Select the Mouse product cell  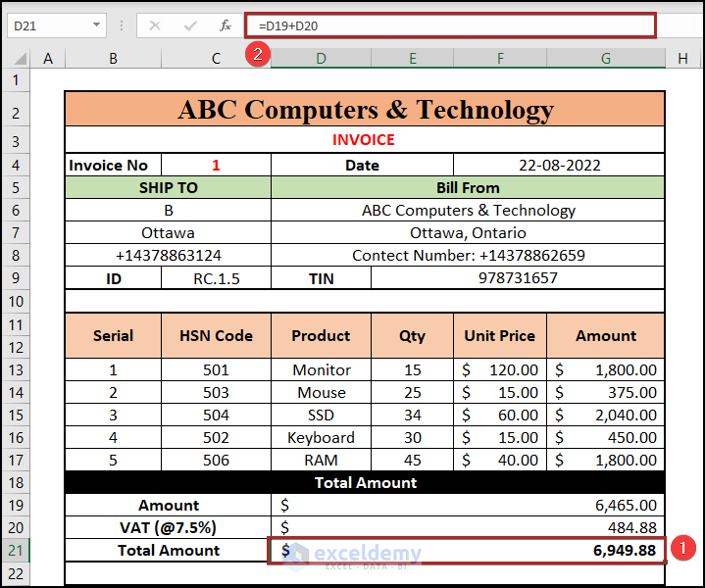321,392
